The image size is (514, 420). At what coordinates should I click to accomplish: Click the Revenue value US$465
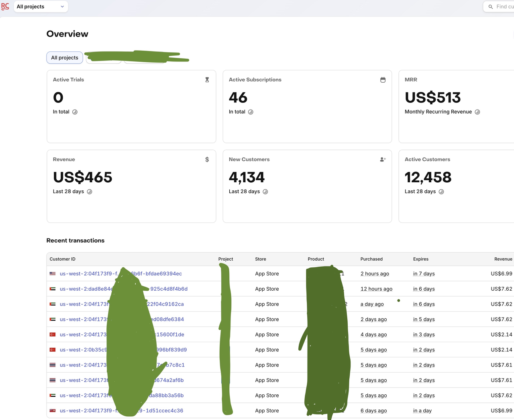point(83,177)
